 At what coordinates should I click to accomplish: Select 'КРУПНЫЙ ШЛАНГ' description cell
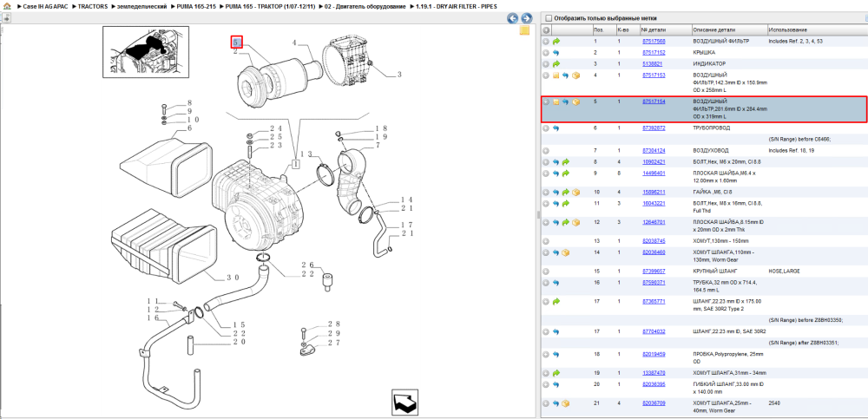click(715, 272)
